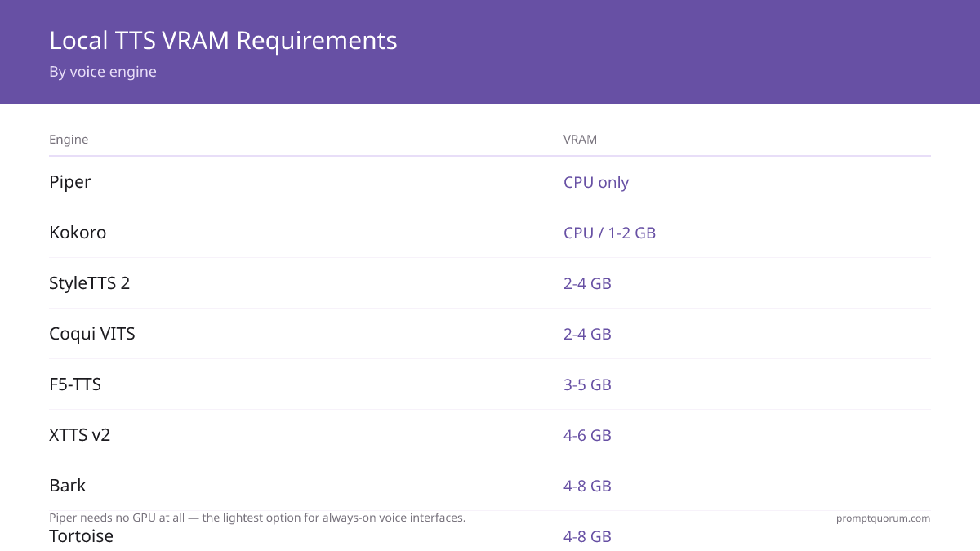Click the 'By voice engine' subtitle

(103, 72)
